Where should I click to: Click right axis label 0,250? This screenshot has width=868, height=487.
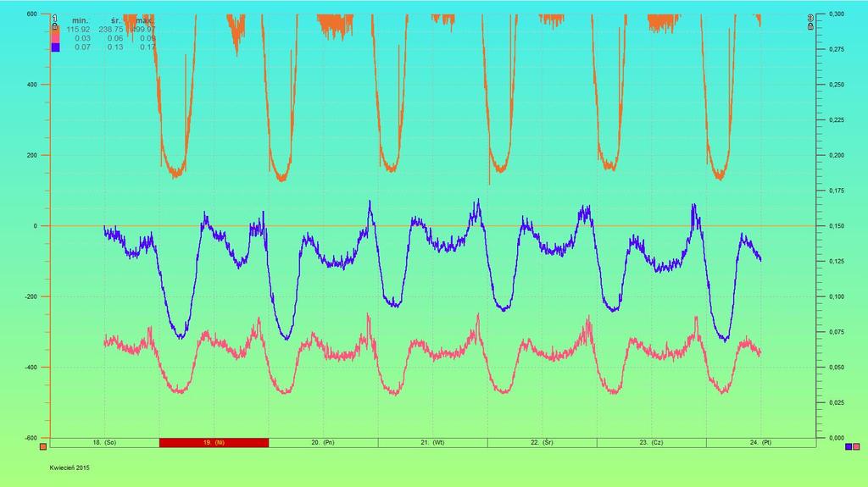(837, 85)
